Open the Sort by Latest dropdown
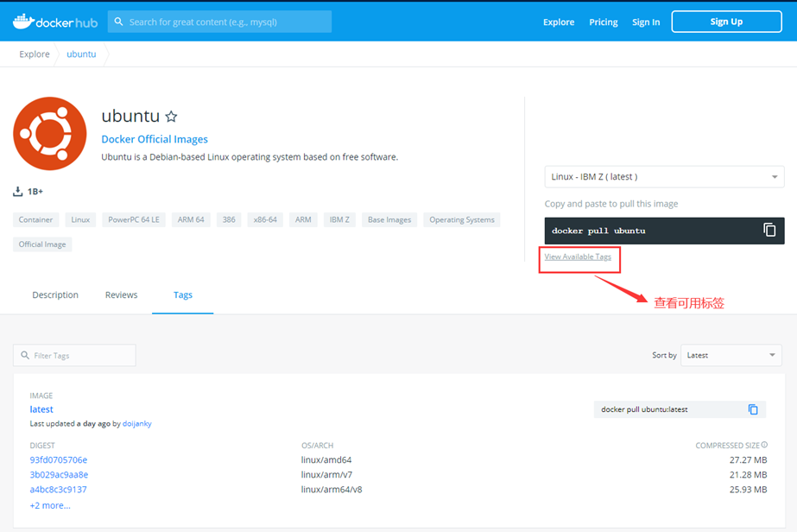Image resolution: width=797 pixels, height=532 pixels. 731,355
